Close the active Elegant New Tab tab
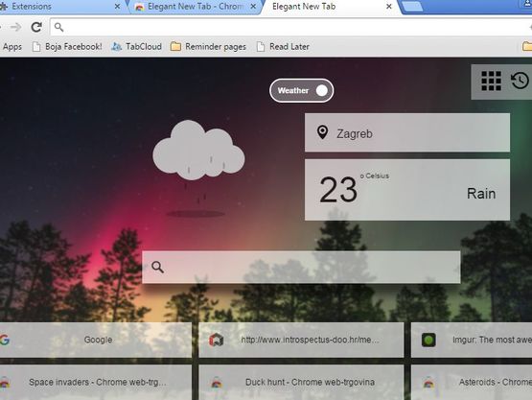The width and height of the screenshot is (532, 400). [389, 7]
